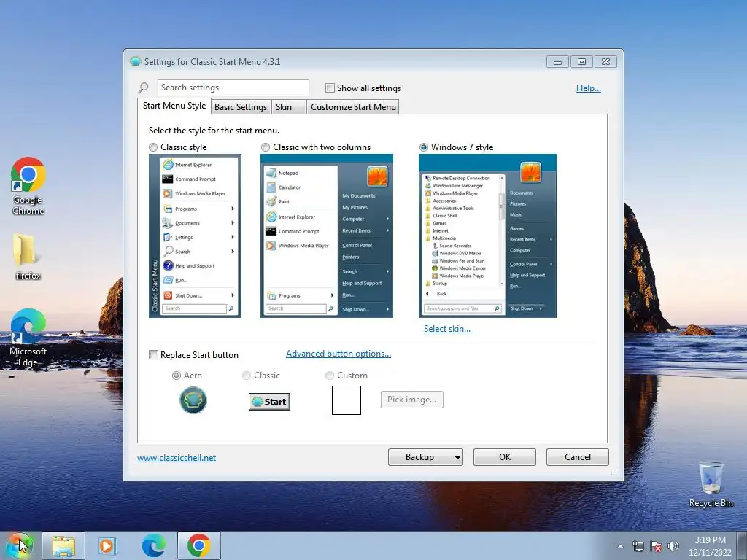Show hidden tray icons arrow
The image size is (747, 560).
pos(620,546)
